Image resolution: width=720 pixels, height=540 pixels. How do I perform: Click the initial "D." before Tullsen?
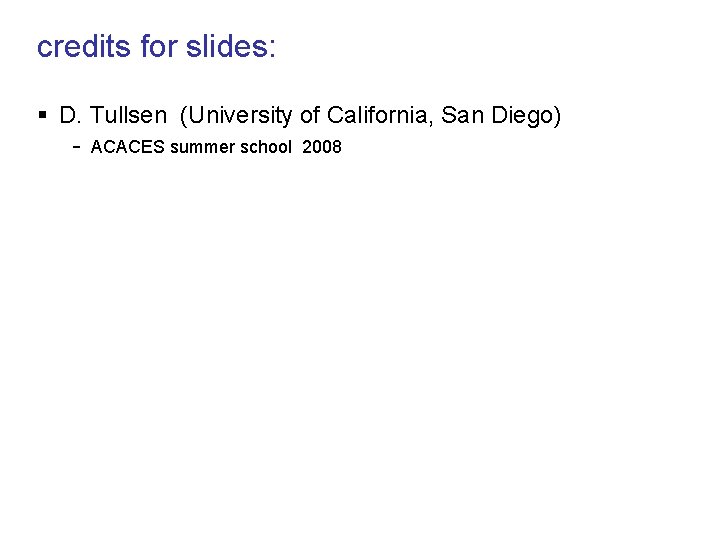pyautogui.click(x=71, y=116)
